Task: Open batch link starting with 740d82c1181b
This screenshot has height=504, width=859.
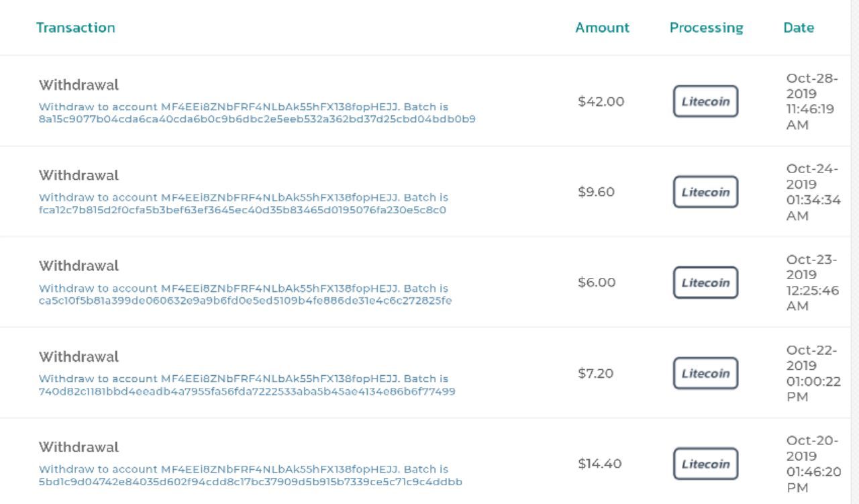Action: (x=247, y=391)
